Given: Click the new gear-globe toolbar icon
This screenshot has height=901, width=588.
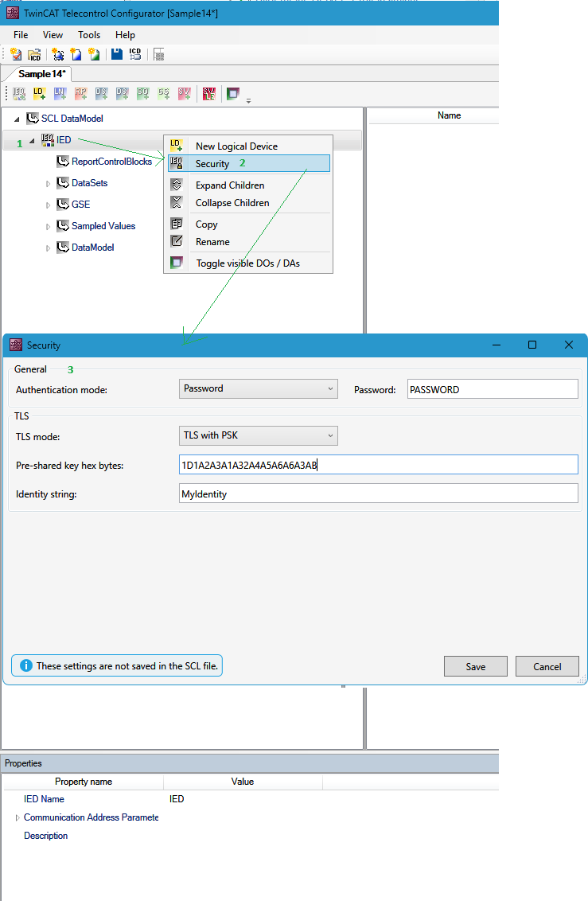Looking at the screenshot, I should click(x=58, y=55).
